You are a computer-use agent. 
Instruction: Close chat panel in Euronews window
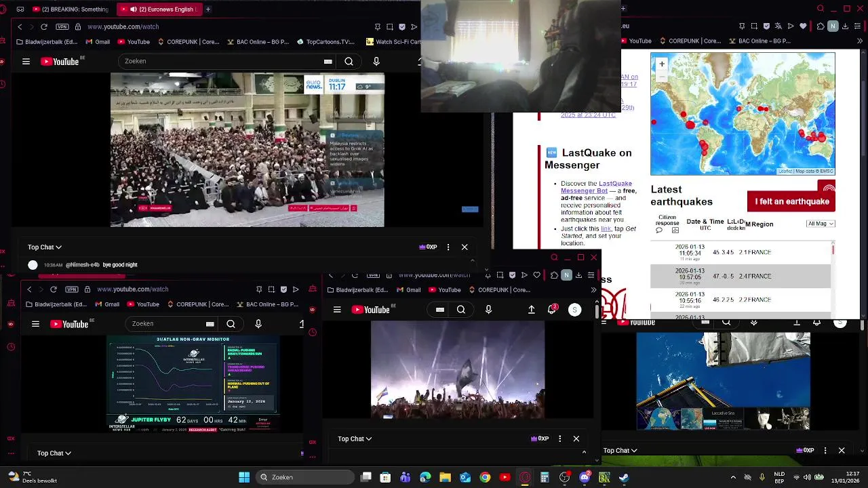[x=465, y=247]
